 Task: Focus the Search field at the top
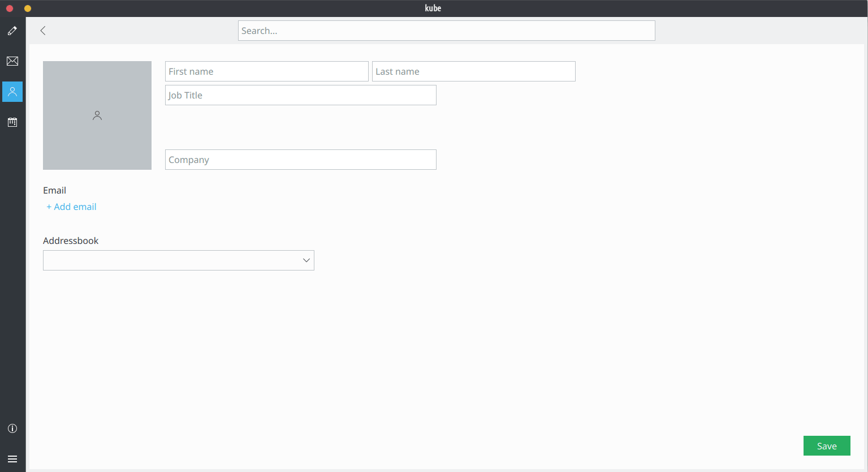click(446, 31)
